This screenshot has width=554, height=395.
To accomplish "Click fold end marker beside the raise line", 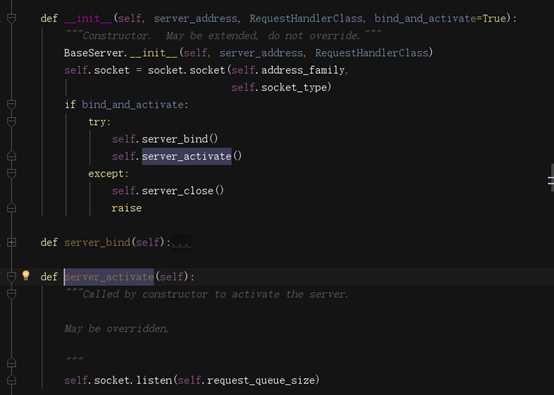I will point(11,208).
